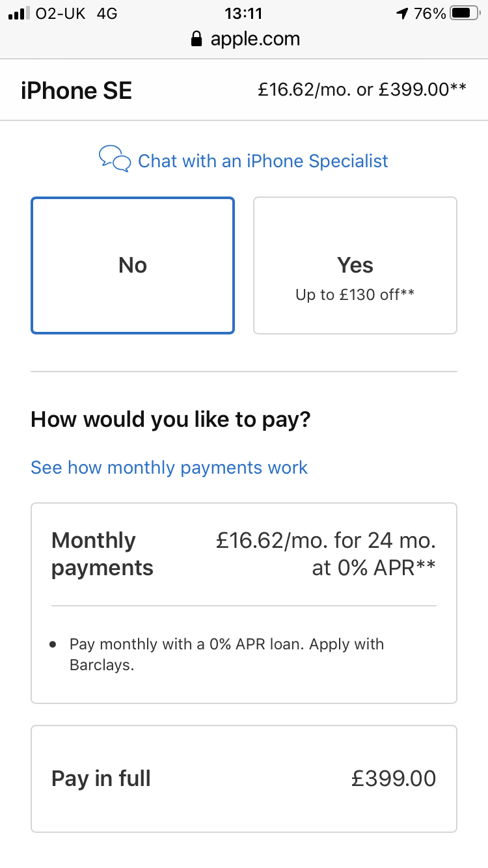
Task: Tap the chat bubbles icon
Action: coord(115,159)
